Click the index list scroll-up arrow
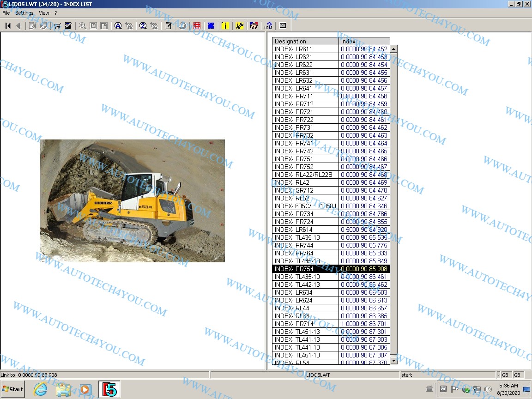Viewport: 532px width, 399px height. [393, 49]
